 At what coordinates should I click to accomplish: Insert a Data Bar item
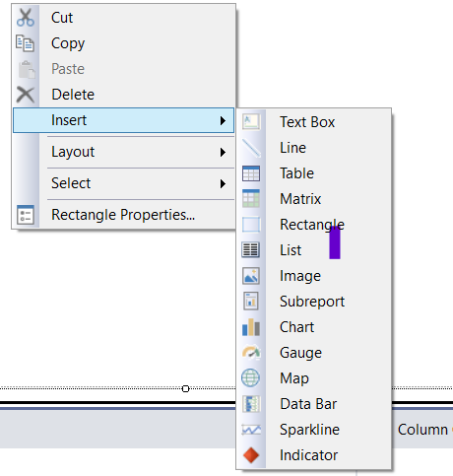click(313, 404)
